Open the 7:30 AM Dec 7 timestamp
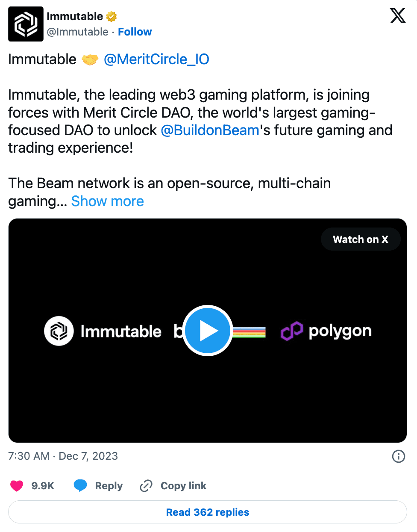Image resolution: width=417 pixels, height=532 pixels. pyautogui.click(x=63, y=456)
